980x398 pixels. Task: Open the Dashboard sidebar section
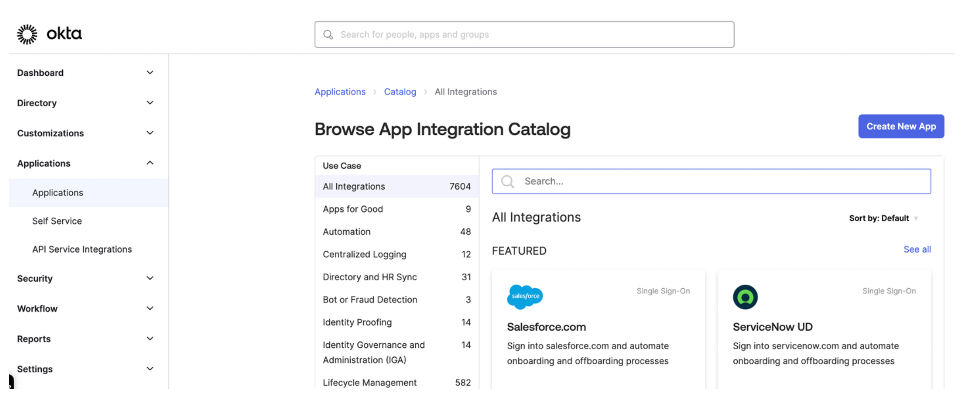tap(40, 73)
